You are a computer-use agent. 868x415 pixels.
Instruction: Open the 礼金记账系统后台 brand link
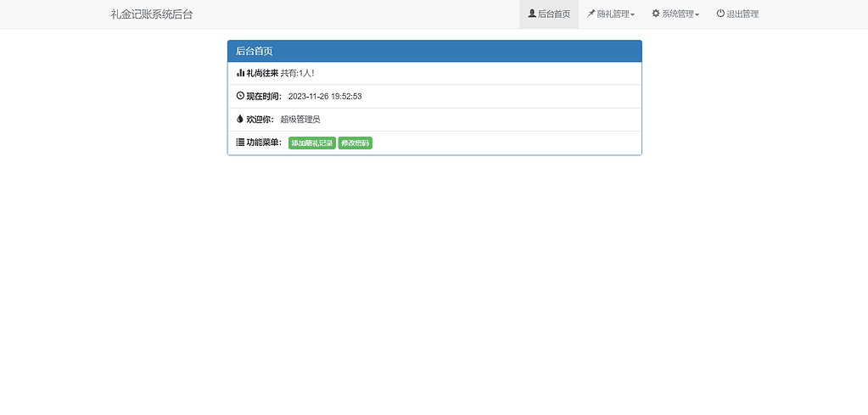tap(152, 14)
